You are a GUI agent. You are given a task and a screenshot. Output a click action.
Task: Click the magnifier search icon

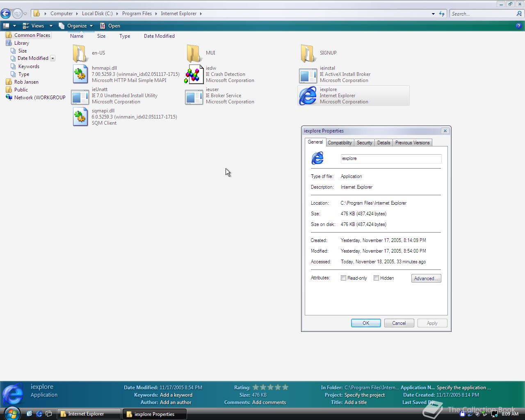519,14
